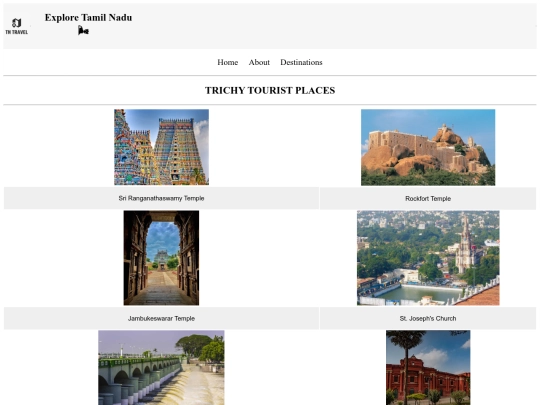Open the Rockfort Temple photo
This screenshot has height=405, width=540.
(428, 147)
